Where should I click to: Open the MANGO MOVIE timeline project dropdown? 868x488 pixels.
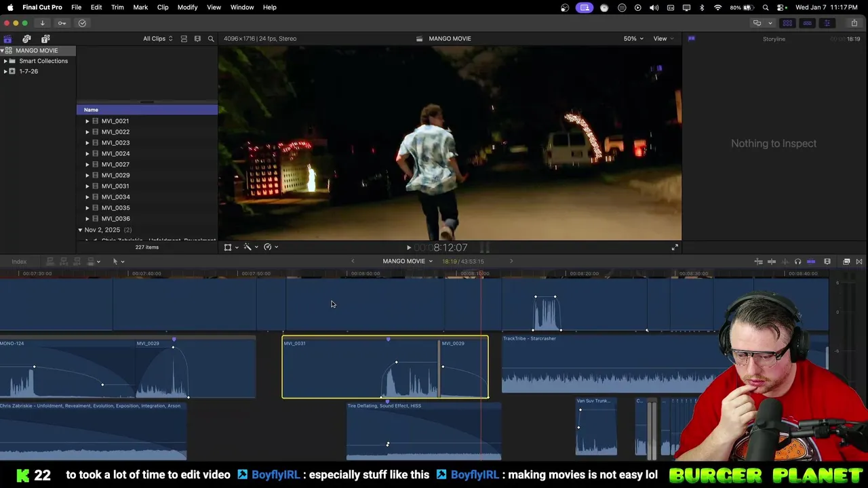tap(407, 262)
